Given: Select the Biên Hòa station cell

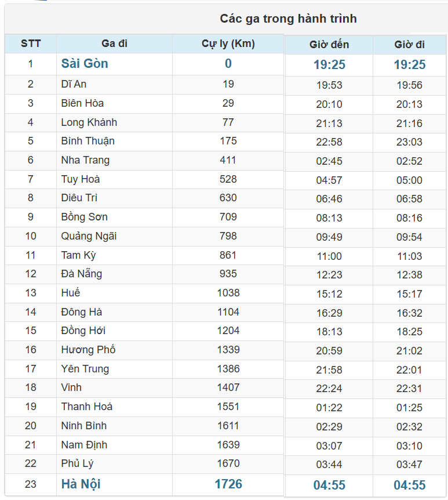Looking at the screenshot, I should click(82, 103).
